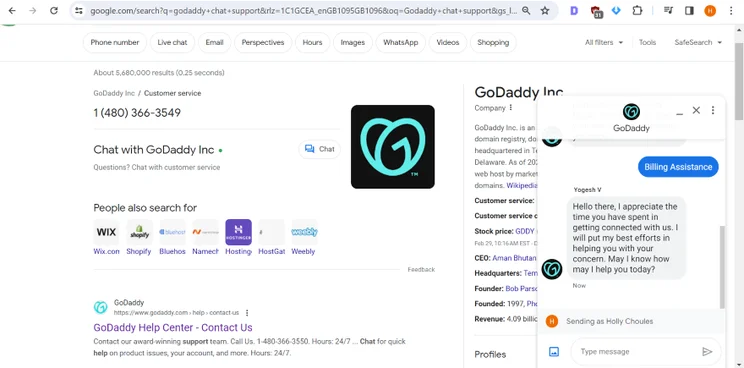Click the Billing Assistance message bubble

click(x=678, y=167)
